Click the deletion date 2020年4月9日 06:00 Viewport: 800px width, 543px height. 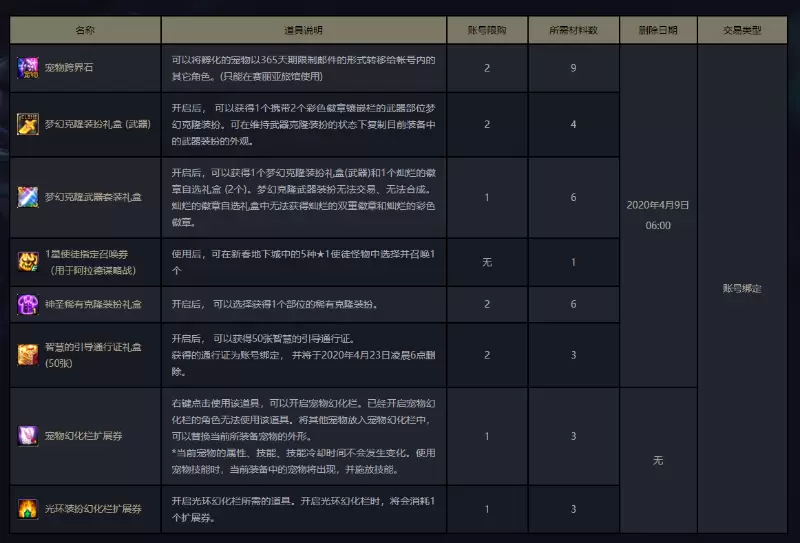[658, 215]
